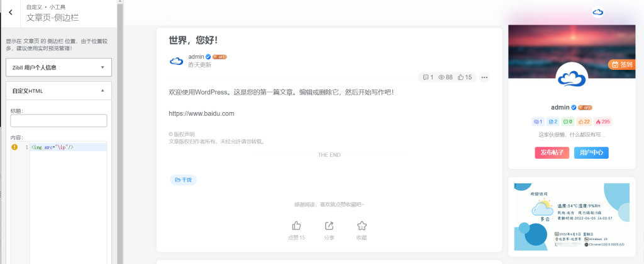
Task: Click the comment count icon on article
Action: (426, 77)
